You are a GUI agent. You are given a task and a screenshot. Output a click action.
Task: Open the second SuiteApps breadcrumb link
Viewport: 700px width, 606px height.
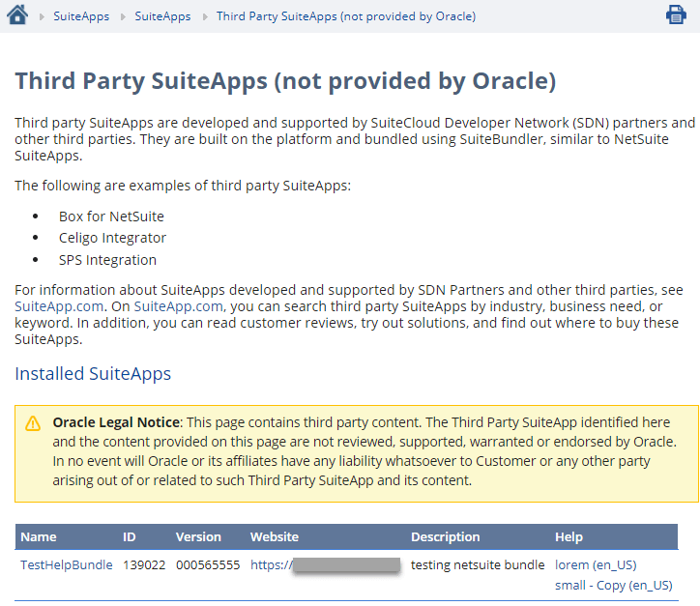(162, 16)
